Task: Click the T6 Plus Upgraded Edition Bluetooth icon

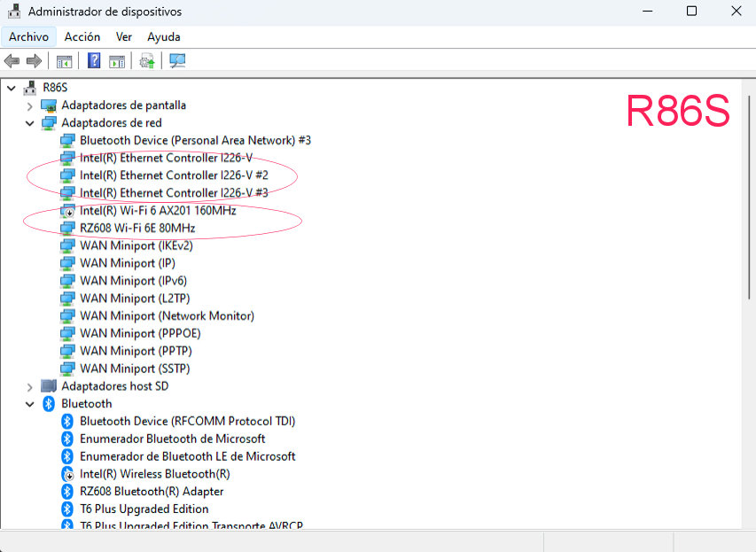Action: tap(67, 509)
